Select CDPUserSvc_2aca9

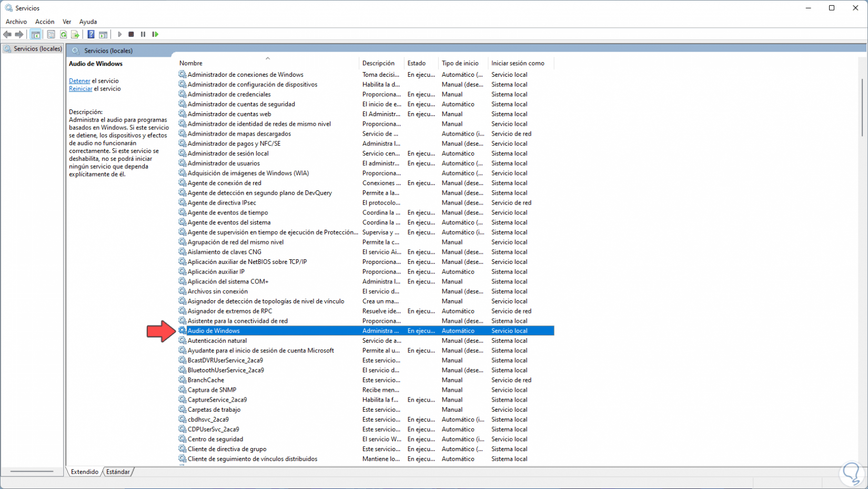click(214, 430)
